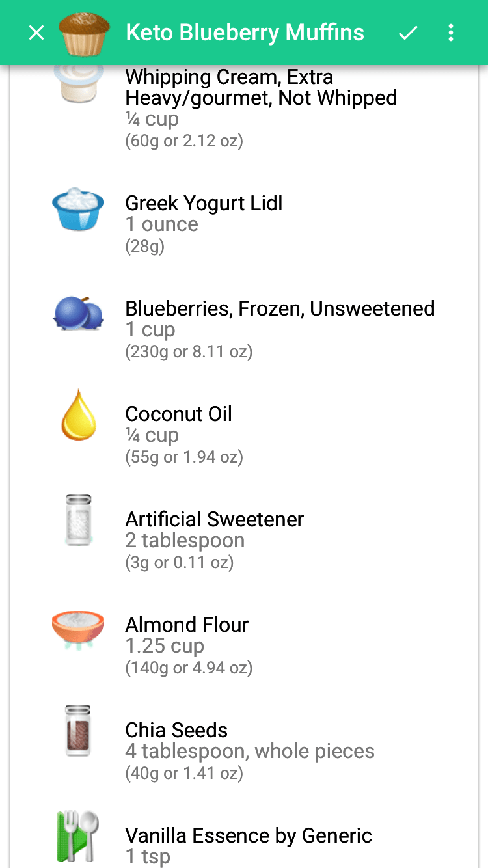Tap the checkmark to save recipe
This screenshot has height=868, width=488.
point(408,33)
